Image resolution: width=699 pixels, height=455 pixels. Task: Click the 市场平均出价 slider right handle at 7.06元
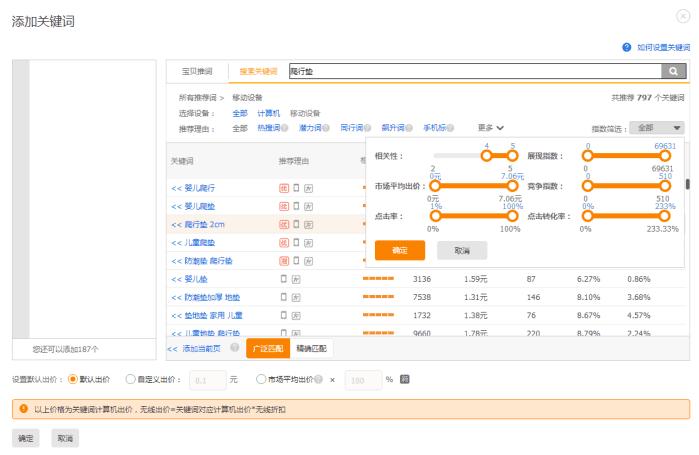pos(512,185)
